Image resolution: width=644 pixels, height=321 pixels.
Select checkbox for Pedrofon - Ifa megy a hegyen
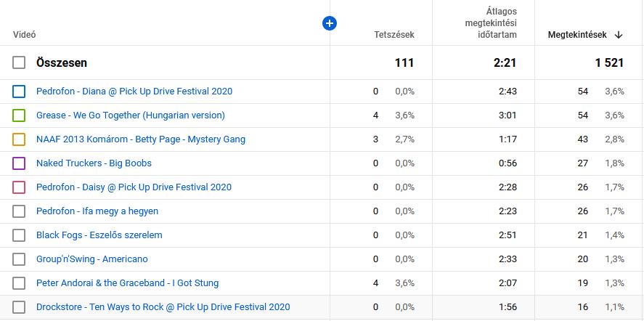point(19,211)
